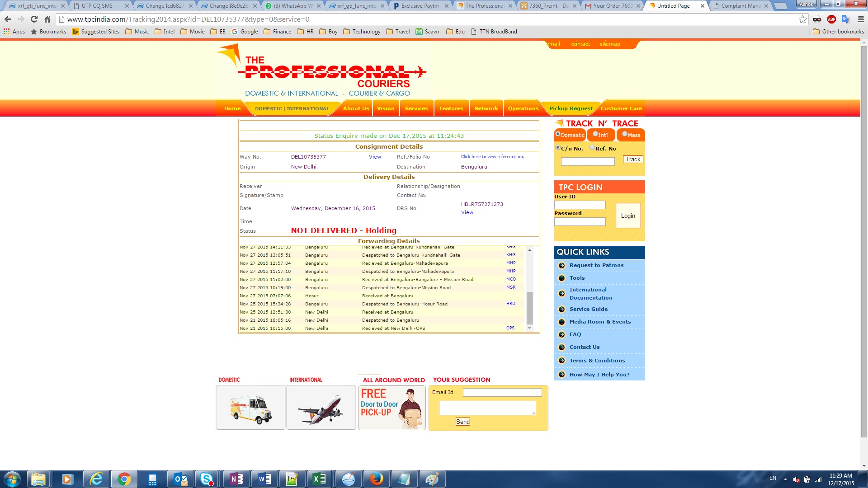Open the Services menu item
The image size is (868, 488).
(416, 108)
